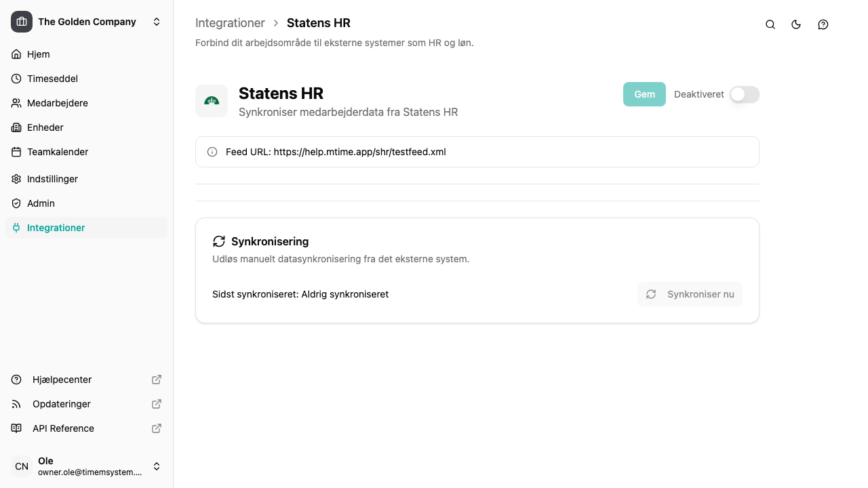Toggle dark mode with moon icon
This screenshot has height=488, width=868.
pos(796,24)
